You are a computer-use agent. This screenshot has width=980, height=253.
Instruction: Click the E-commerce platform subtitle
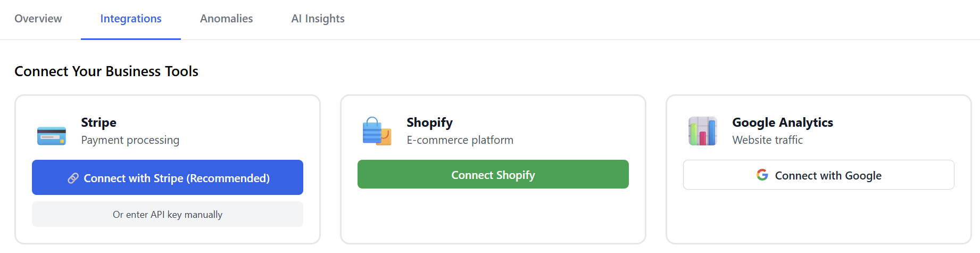460,140
